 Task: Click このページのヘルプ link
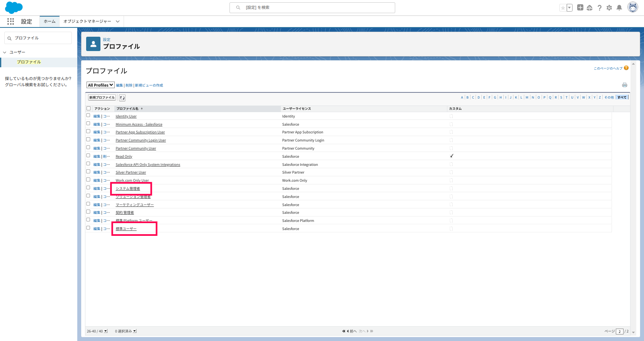608,68
